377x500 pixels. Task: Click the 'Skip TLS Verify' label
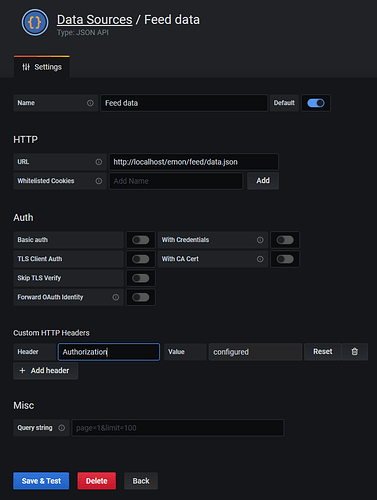pos(39,278)
